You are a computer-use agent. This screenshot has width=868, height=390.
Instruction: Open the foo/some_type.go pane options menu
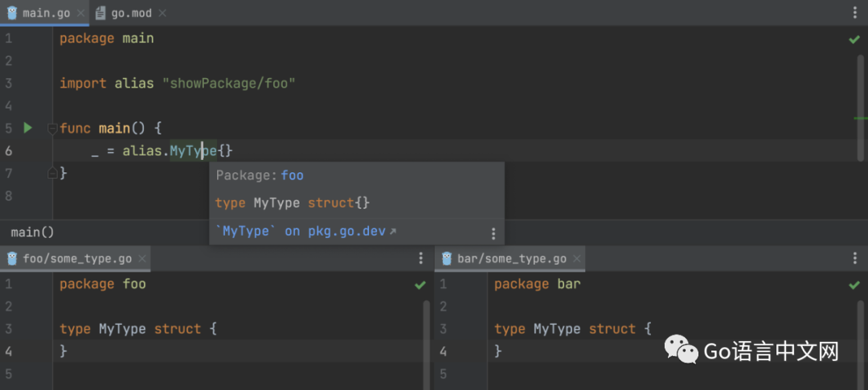click(x=420, y=258)
